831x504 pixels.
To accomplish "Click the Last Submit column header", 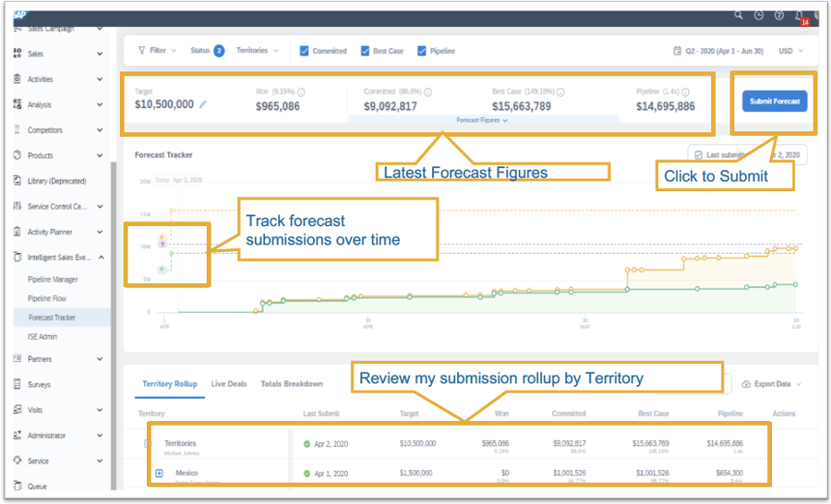I will pos(321,414).
